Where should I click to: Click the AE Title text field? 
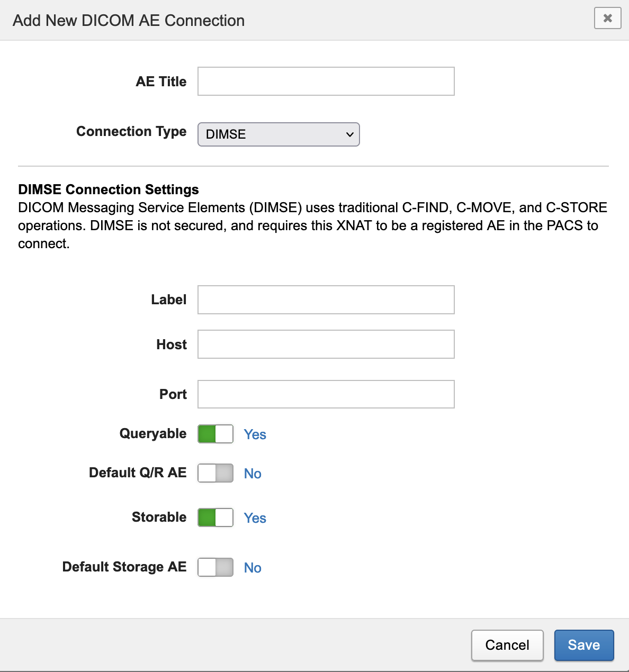point(326,81)
